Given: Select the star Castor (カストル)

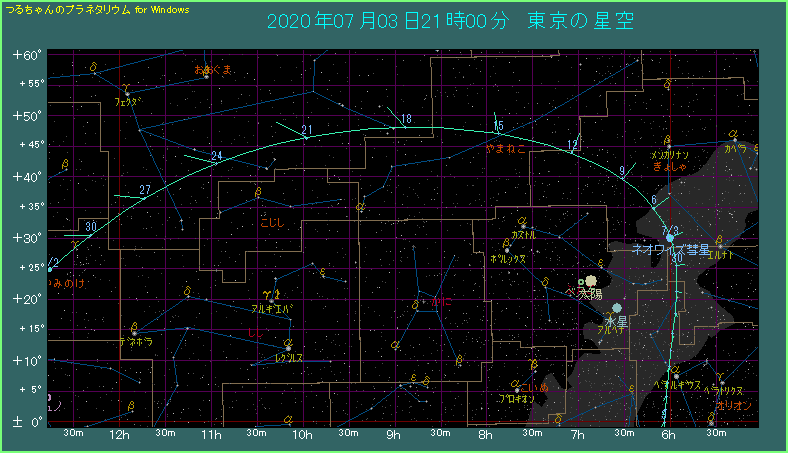Looking at the screenshot, I should click(523, 225).
